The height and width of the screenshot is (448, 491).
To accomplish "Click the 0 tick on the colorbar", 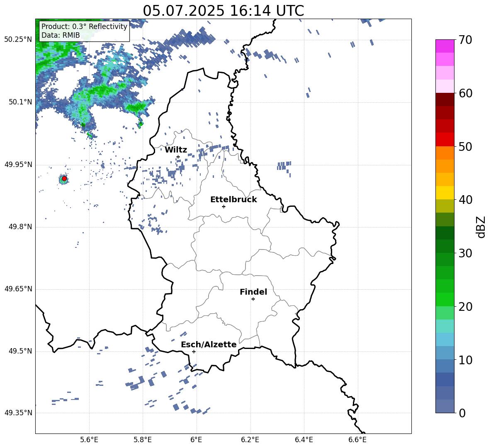I will 462,413.
